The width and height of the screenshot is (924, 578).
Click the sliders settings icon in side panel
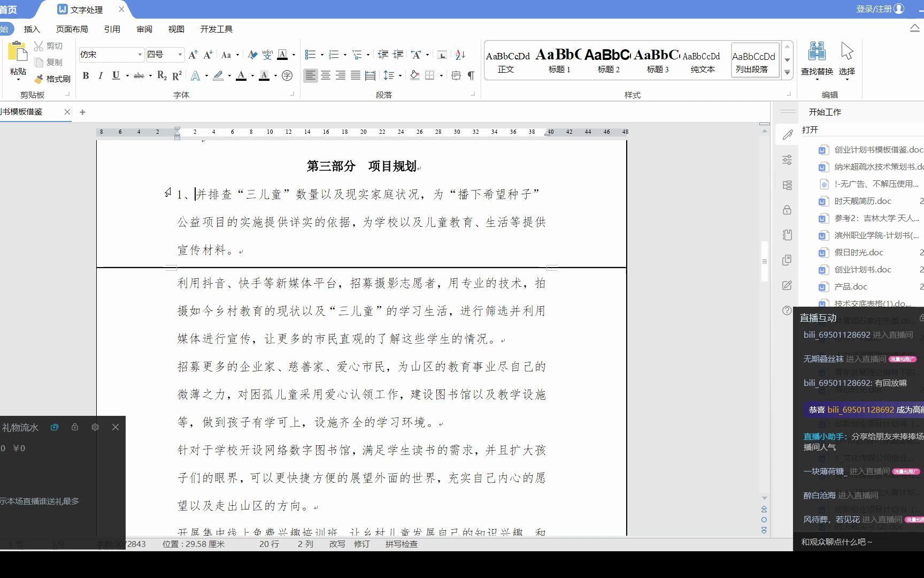click(787, 160)
